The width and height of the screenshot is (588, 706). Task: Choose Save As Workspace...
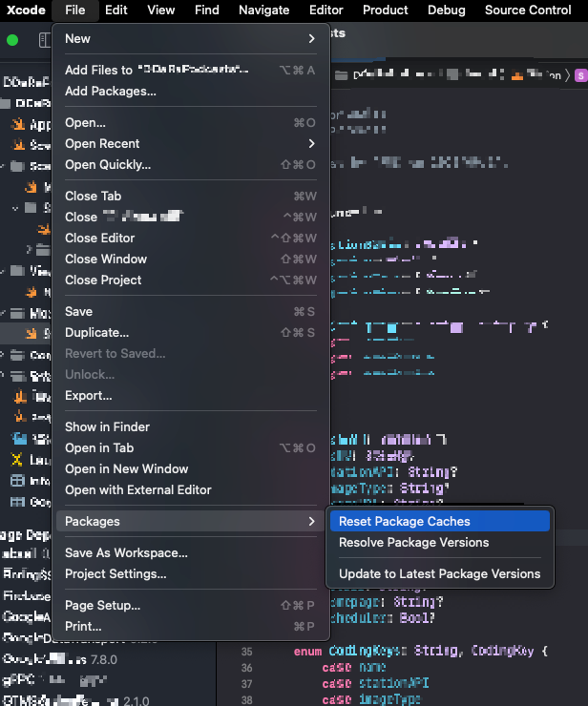(191, 553)
